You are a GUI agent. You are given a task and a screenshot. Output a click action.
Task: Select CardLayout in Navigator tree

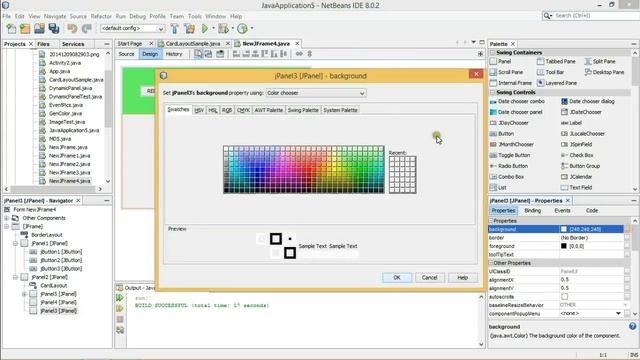point(53,286)
